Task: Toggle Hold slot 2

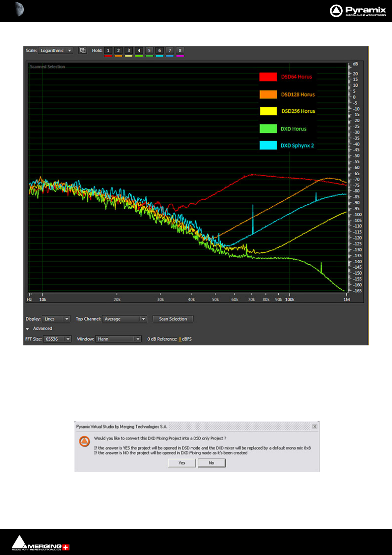Action: click(x=118, y=50)
